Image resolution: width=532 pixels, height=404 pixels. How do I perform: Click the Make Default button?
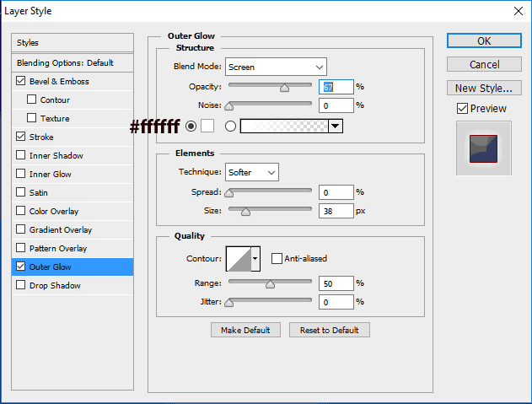[x=245, y=330]
